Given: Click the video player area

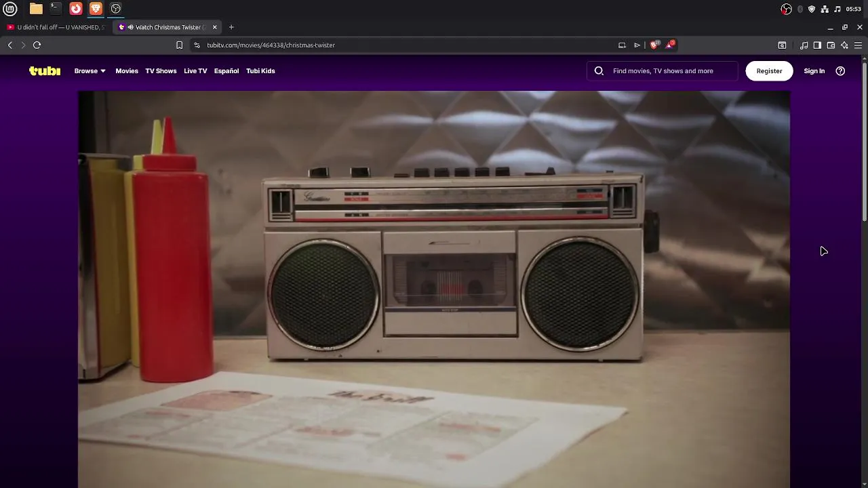Looking at the screenshot, I should pyautogui.click(x=434, y=289).
